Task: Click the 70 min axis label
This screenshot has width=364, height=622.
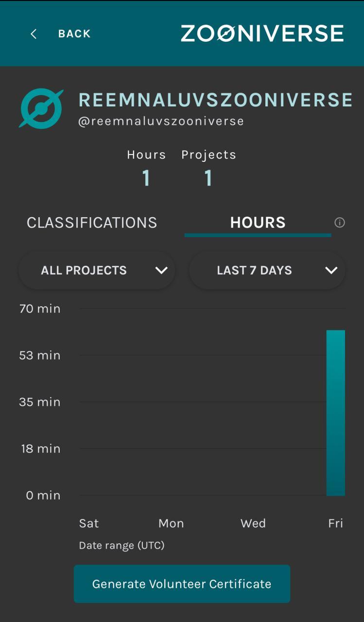Action: click(40, 309)
